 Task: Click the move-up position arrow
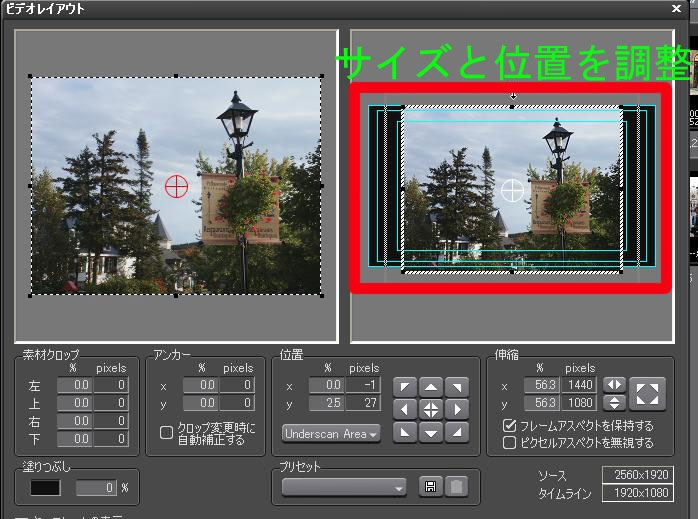point(430,387)
